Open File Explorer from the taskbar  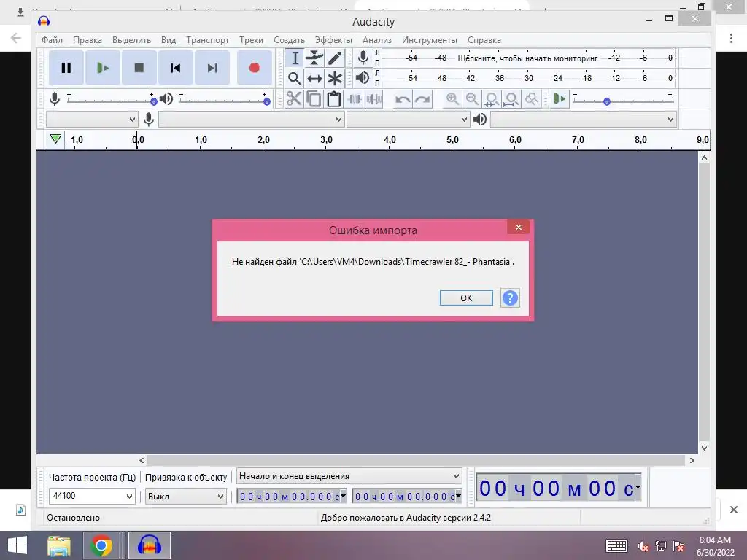59,545
